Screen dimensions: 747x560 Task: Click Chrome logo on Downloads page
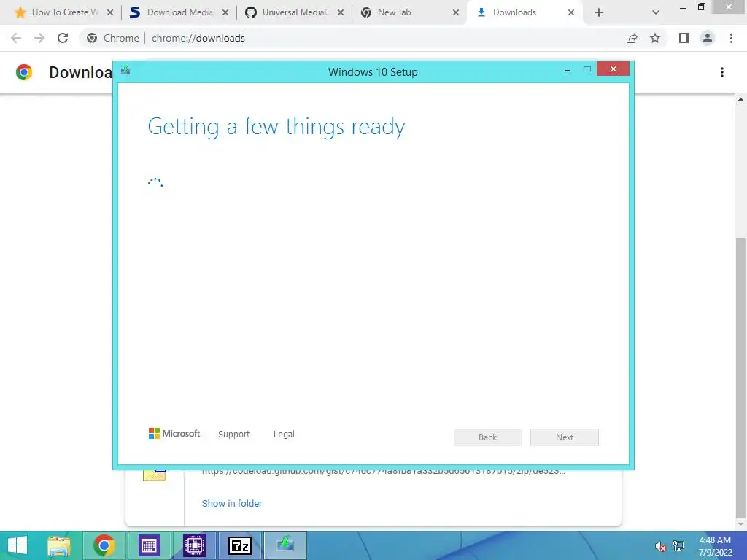coord(24,72)
